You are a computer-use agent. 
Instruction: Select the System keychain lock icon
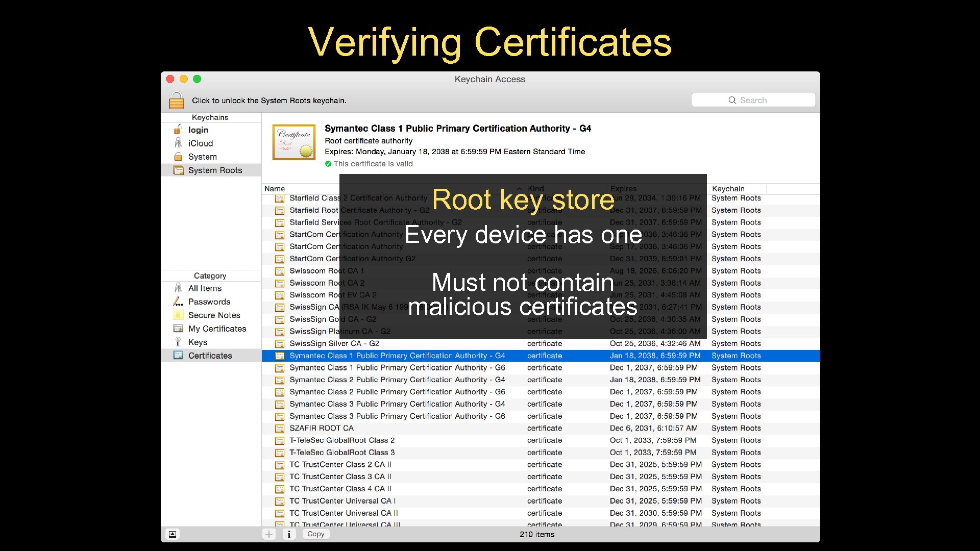[x=178, y=157]
